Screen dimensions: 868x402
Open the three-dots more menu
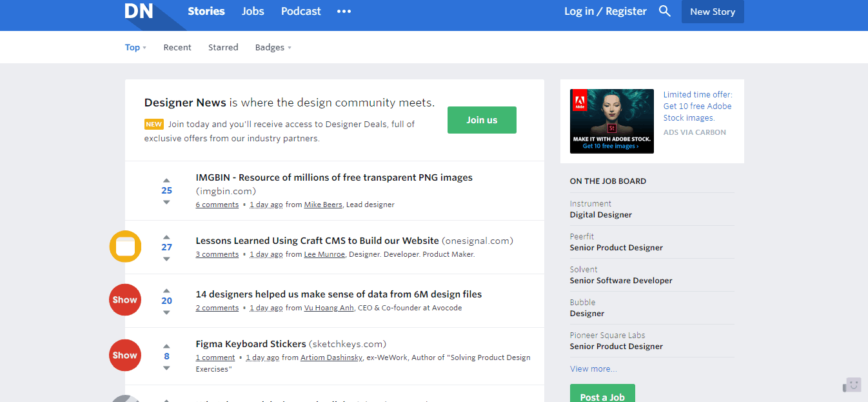point(344,12)
